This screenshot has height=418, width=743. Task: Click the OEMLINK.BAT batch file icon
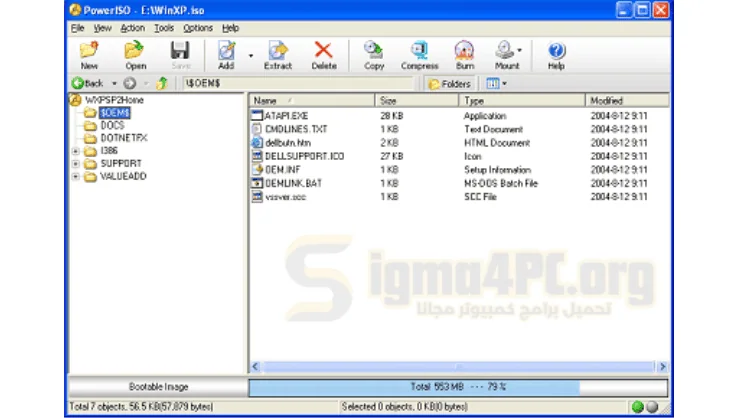[257, 183]
